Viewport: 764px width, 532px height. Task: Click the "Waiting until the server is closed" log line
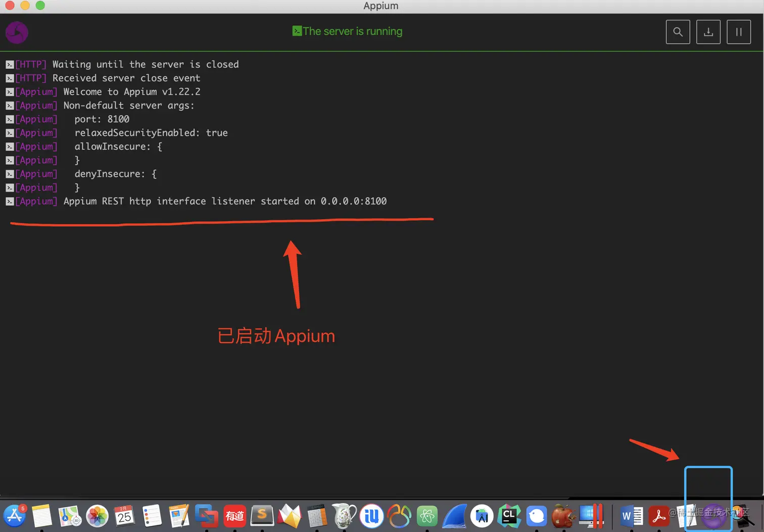(x=146, y=64)
